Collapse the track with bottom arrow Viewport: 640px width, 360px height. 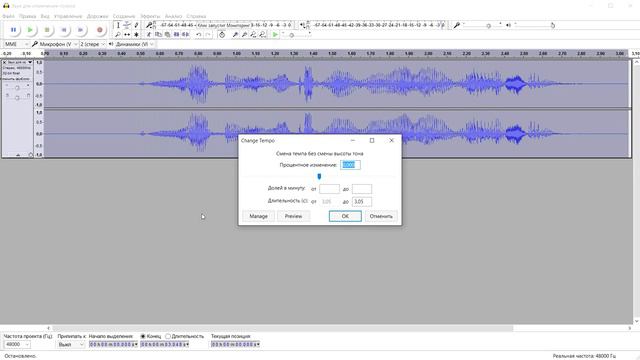[x=18, y=155]
